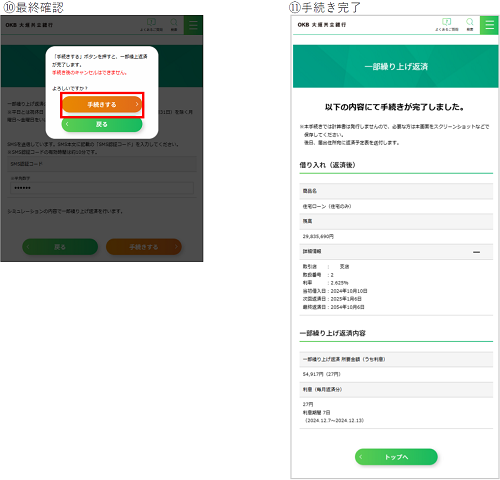Viewport: 500px width, 480px height.
Task: Click the masked code entry field
Action: pos(102,188)
